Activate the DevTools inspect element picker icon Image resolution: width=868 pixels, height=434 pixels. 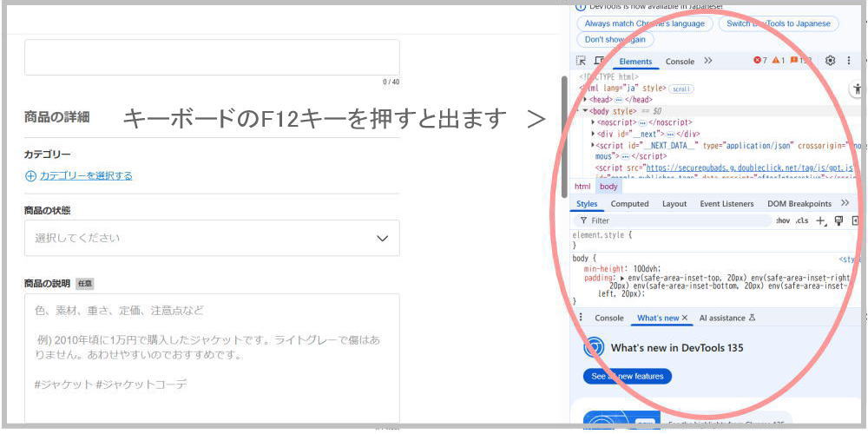(581, 61)
